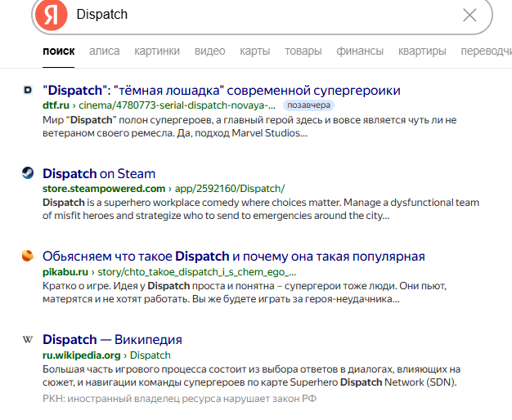This screenshot has width=512, height=420.
Task: Select the квартиры tab
Action: point(422,51)
